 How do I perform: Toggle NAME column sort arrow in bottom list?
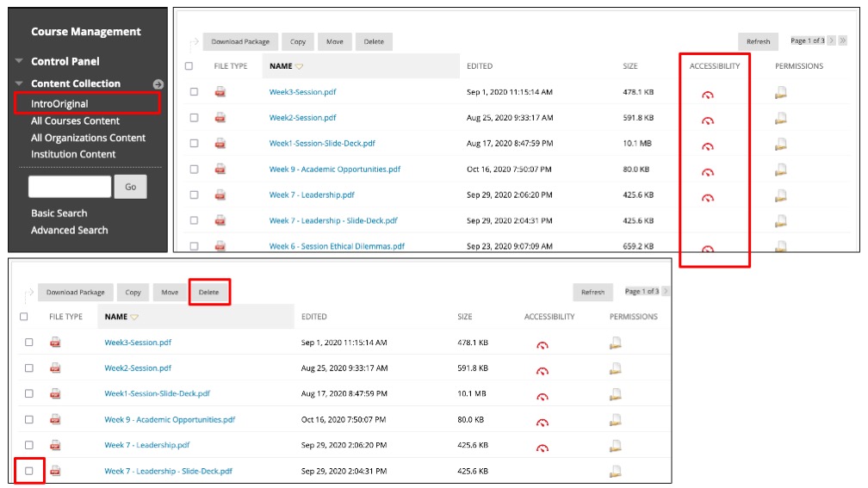[x=134, y=317]
